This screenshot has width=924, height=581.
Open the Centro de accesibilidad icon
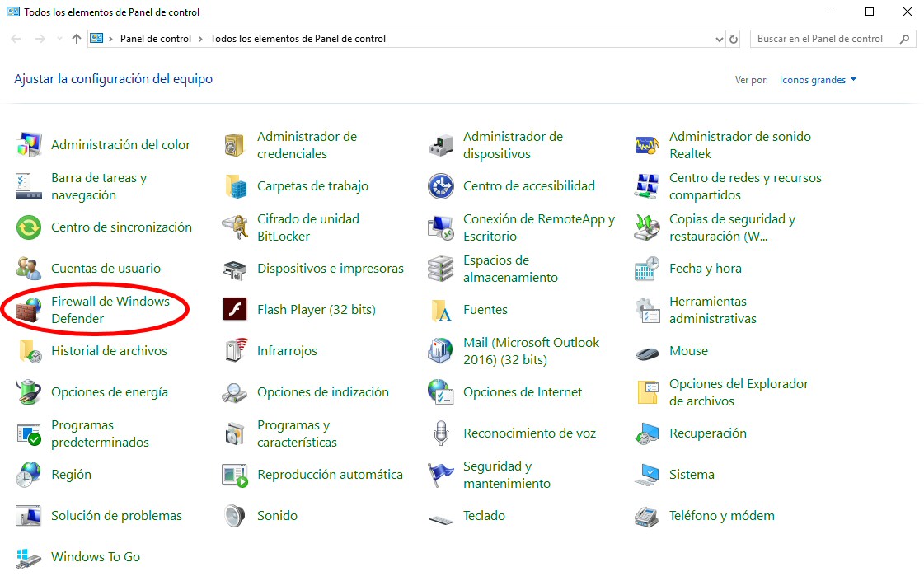441,186
